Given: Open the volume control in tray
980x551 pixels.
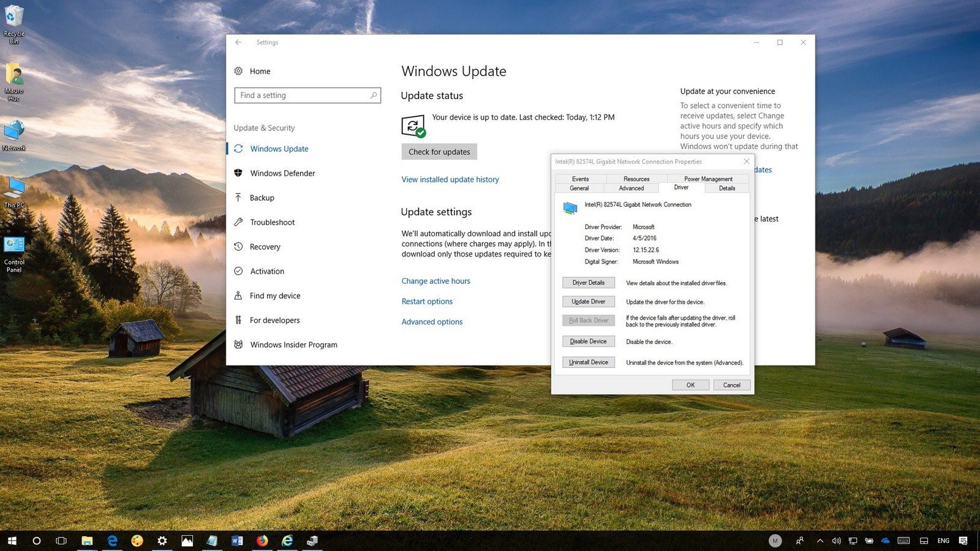Looking at the screenshot, I should coord(836,541).
